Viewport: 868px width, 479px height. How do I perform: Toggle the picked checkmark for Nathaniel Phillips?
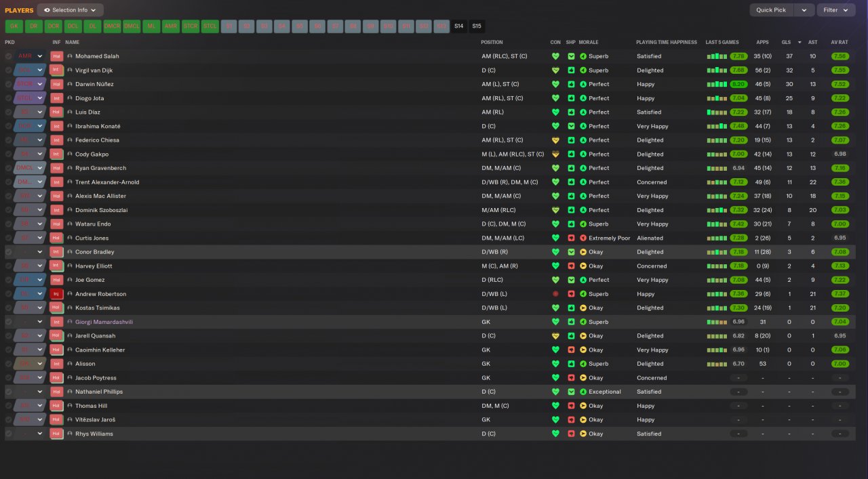9,392
